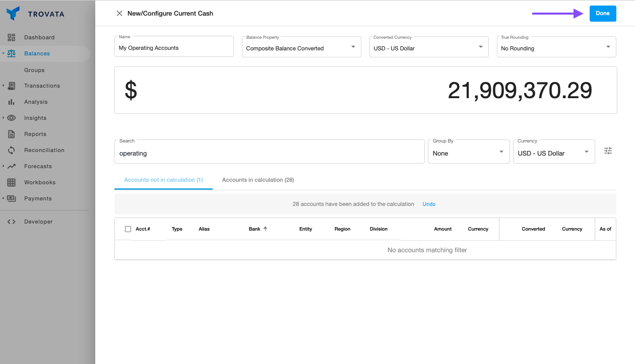Image resolution: width=635 pixels, height=364 pixels.
Task: Switch to the Accounts in calculation tab
Action: (258, 180)
